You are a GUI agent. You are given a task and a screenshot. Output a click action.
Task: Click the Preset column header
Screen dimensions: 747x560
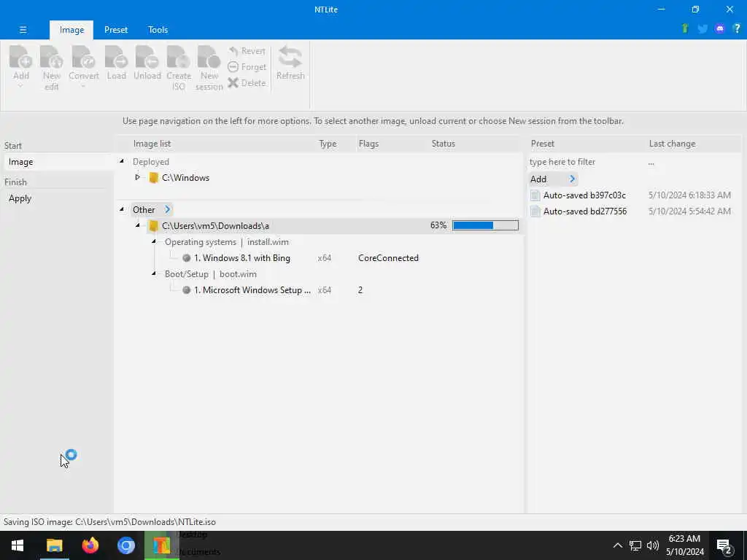[543, 144]
